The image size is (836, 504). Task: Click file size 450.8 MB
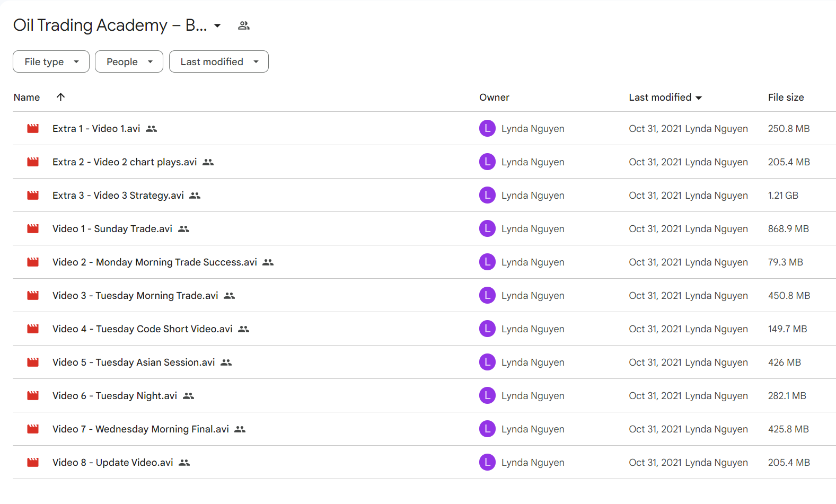[789, 296]
